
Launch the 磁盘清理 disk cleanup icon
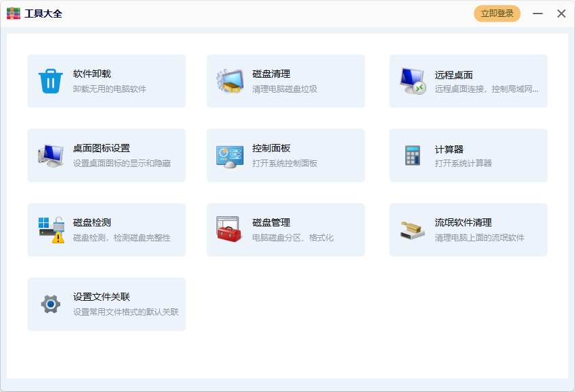tap(229, 80)
